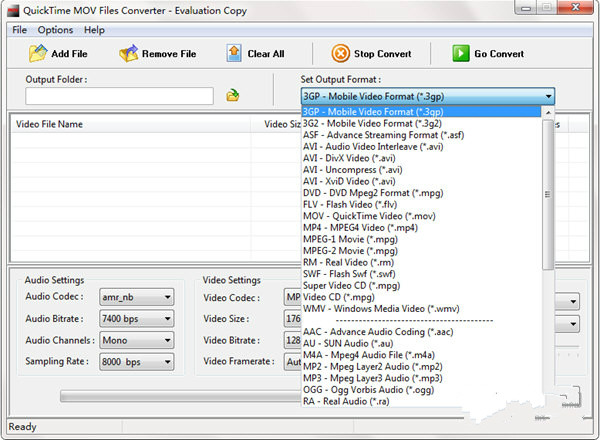The width and height of the screenshot is (600, 440).
Task: Click the Clear All icon
Action: 234,53
